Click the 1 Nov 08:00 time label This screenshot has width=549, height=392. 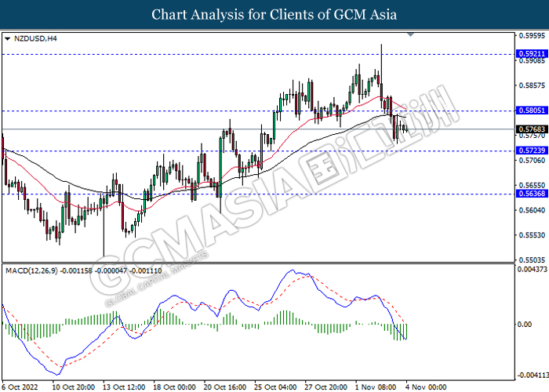tap(376, 387)
